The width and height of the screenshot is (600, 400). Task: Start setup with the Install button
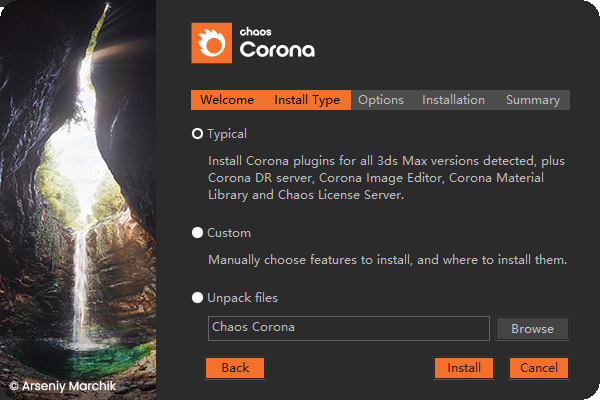[x=464, y=368]
